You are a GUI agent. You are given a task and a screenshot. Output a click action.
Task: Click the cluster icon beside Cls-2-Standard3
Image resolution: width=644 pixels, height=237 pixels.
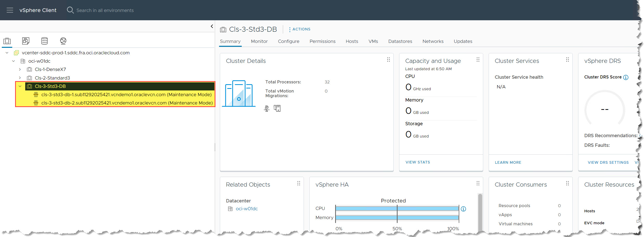29,78
